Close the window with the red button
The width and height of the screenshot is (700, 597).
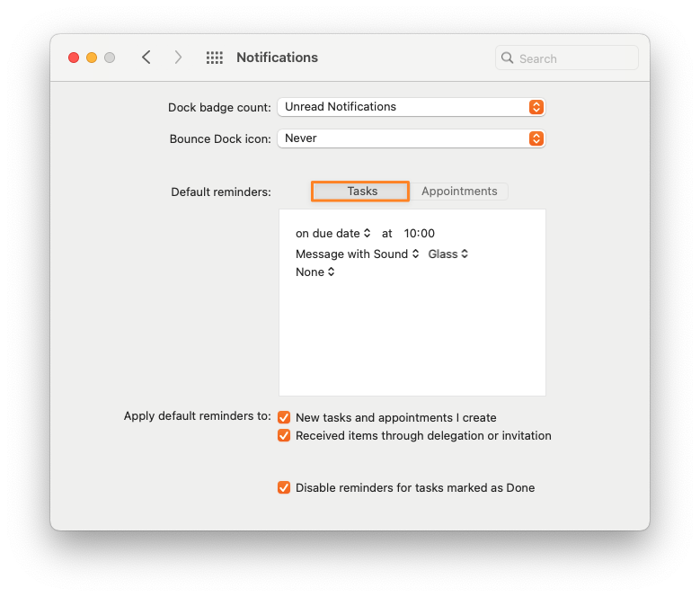(x=74, y=58)
